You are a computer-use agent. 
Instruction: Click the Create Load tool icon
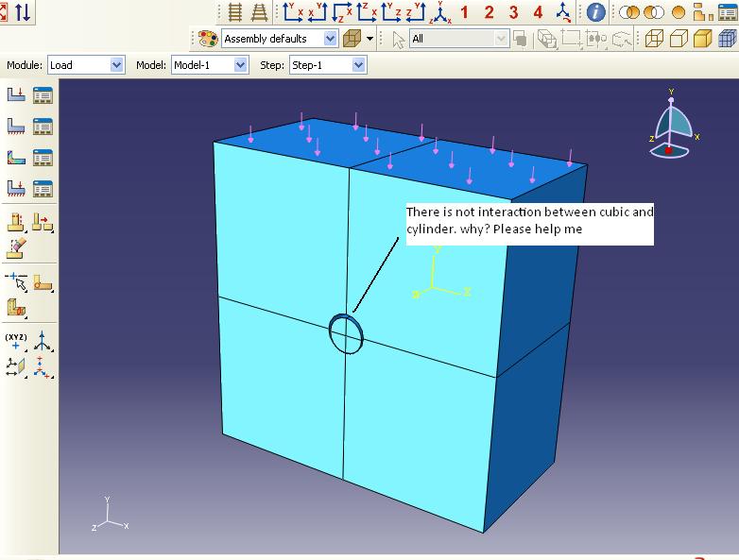(x=17, y=94)
